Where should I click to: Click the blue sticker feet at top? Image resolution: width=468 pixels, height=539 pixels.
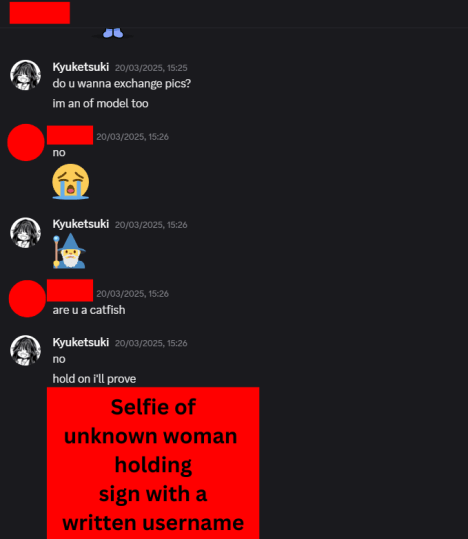tap(113, 33)
